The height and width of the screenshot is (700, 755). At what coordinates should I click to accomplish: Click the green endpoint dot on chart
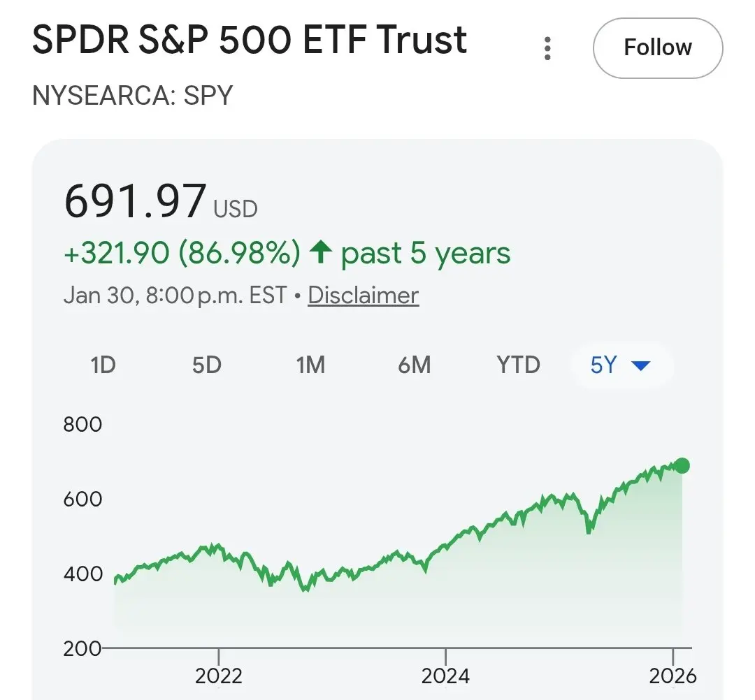[682, 466]
